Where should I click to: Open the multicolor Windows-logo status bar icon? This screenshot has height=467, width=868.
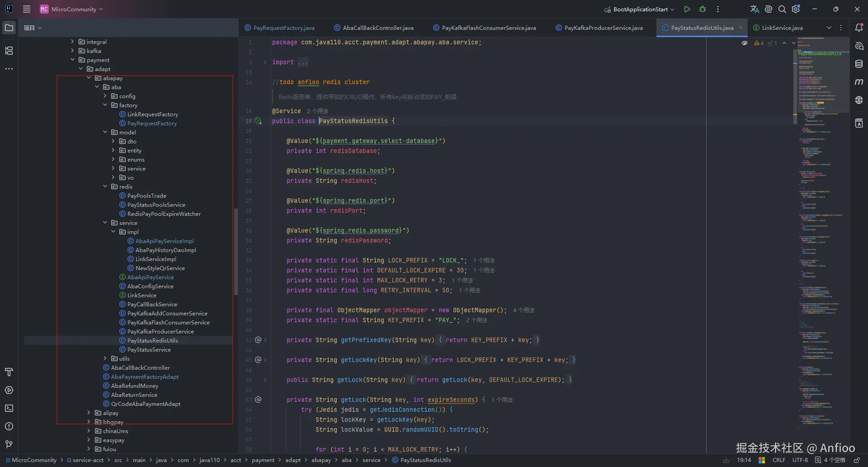762,460
